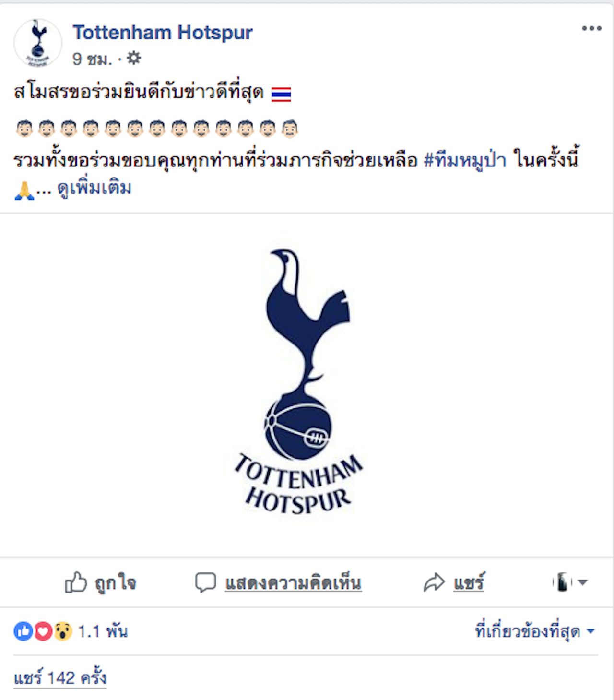Expand post with ดูเพิ่มเติม link
Image resolution: width=614 pixels, height=700 pixels.
coord(94,189)
